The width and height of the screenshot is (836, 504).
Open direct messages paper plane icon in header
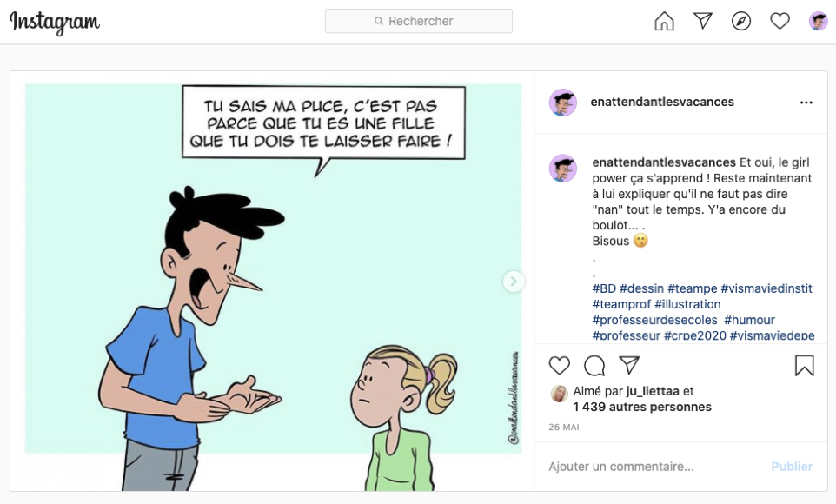(x=703, y=21)
